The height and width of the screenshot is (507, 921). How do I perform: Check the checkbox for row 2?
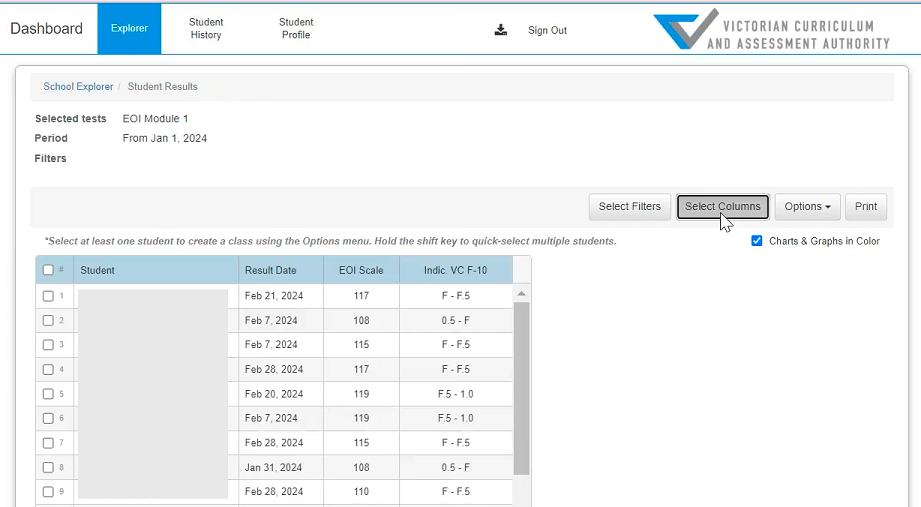(48, 321)
